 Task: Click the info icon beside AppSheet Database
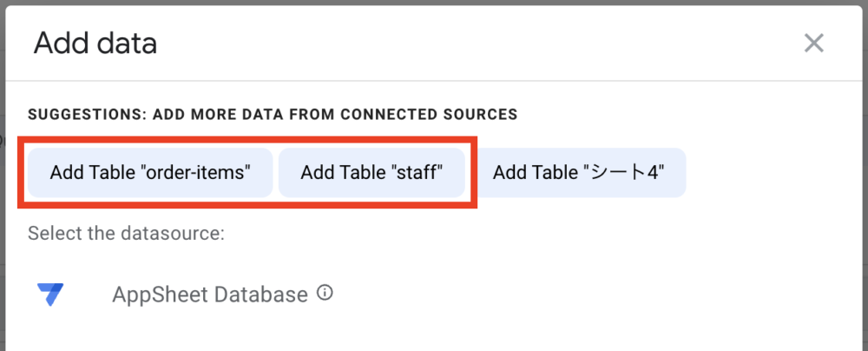[325, 294]
